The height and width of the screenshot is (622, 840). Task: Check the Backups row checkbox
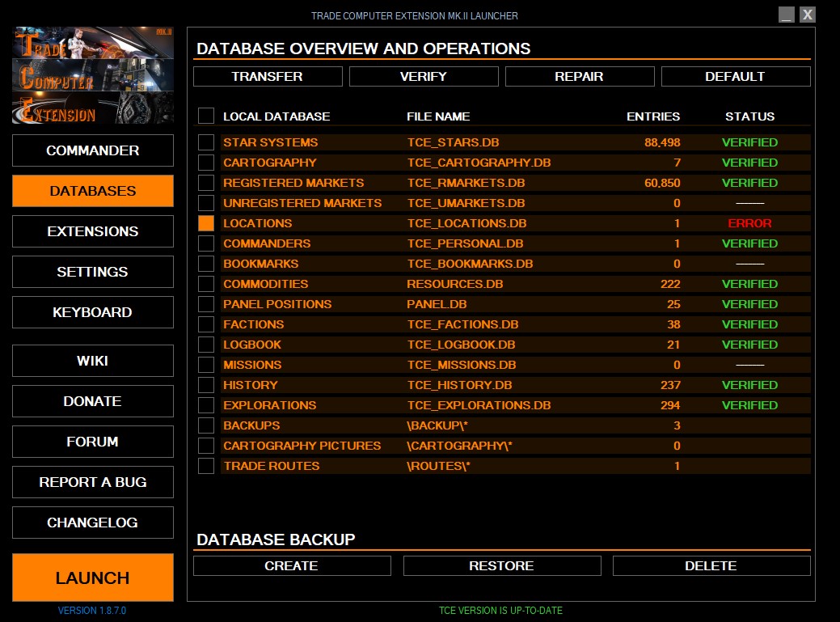(x=206, y=425)
